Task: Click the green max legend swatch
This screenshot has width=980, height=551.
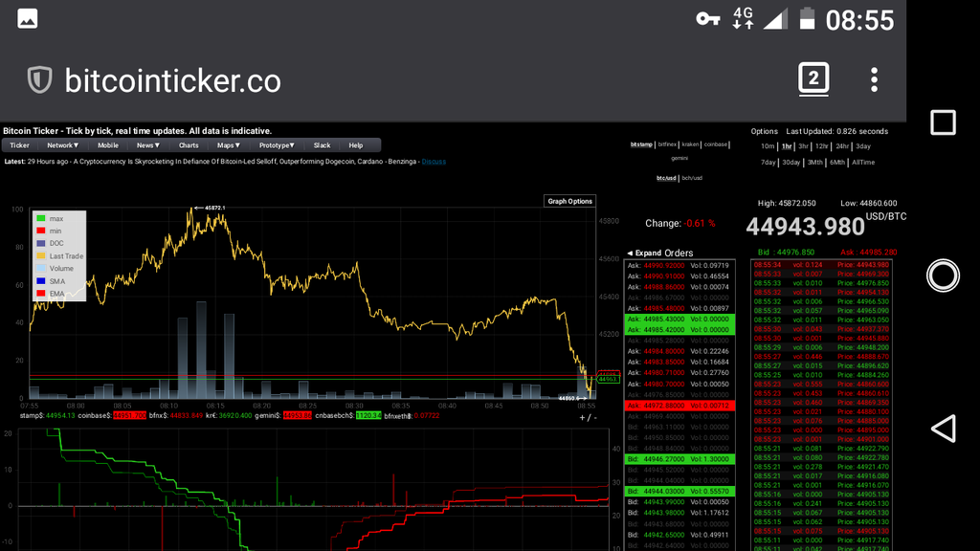Action: tap(40, 219)
